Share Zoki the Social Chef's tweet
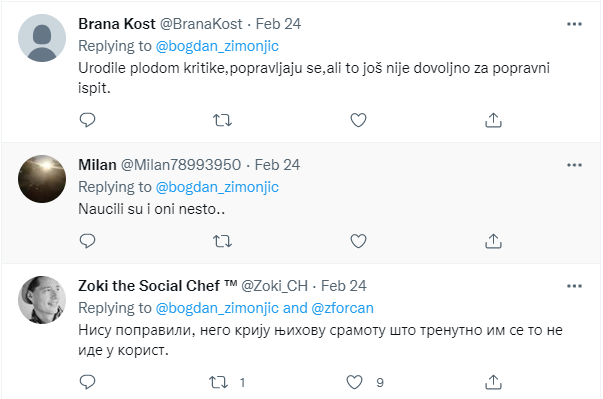The image size is (603, 399). point(493,382)
